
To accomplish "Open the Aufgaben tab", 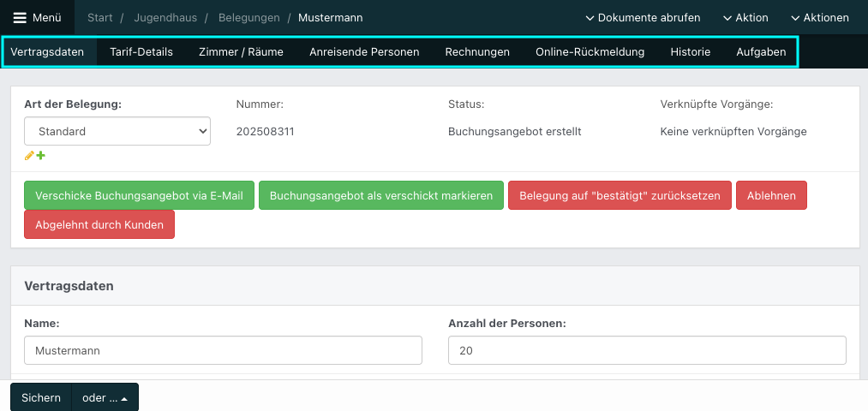I will pos(761,52).
